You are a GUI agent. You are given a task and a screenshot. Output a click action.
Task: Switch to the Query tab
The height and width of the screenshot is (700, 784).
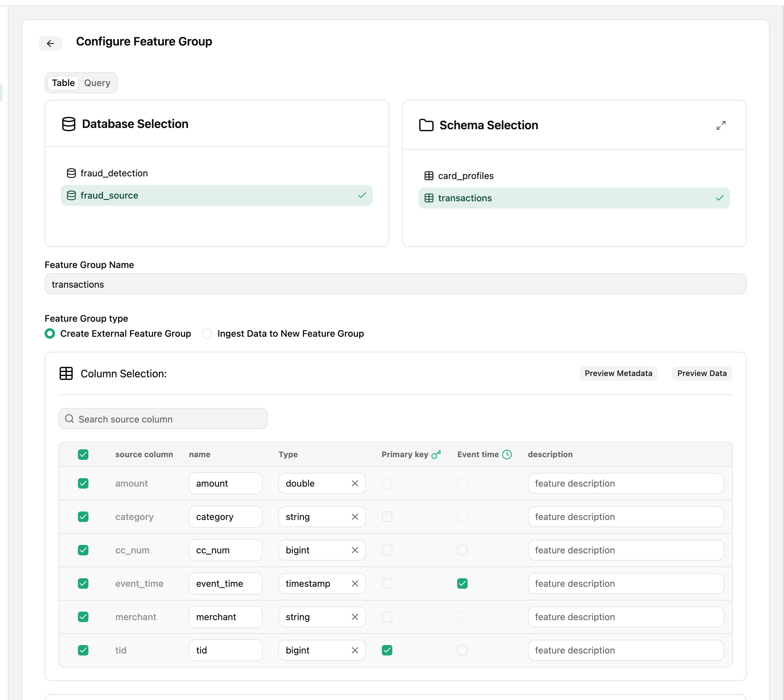click(x=97, y=83)
